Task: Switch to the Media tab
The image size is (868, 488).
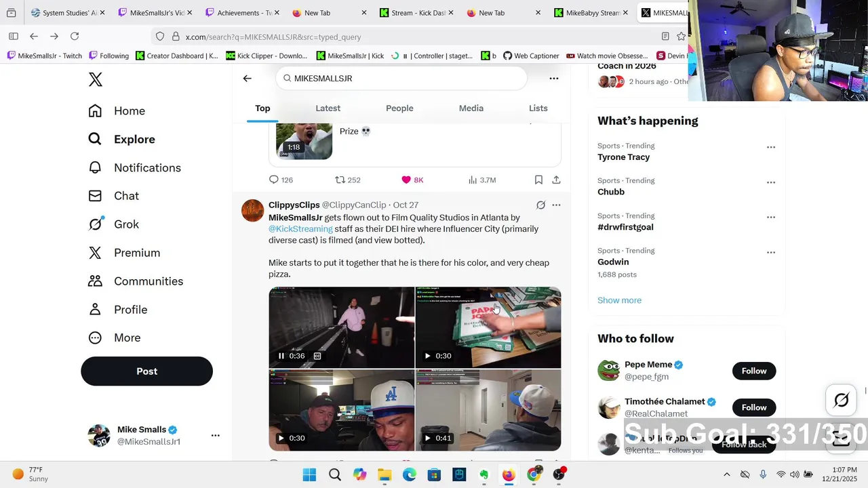Action: click(x=471, y=108)
